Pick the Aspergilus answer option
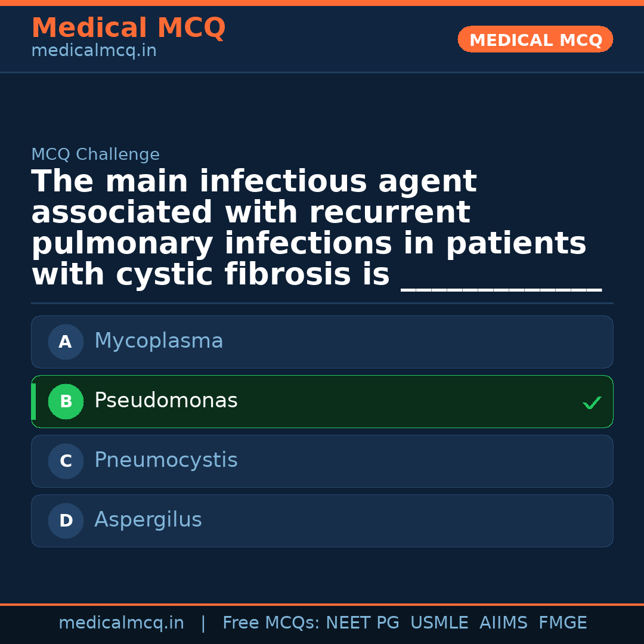Viewport: 644px width, 644px height. 322,521
